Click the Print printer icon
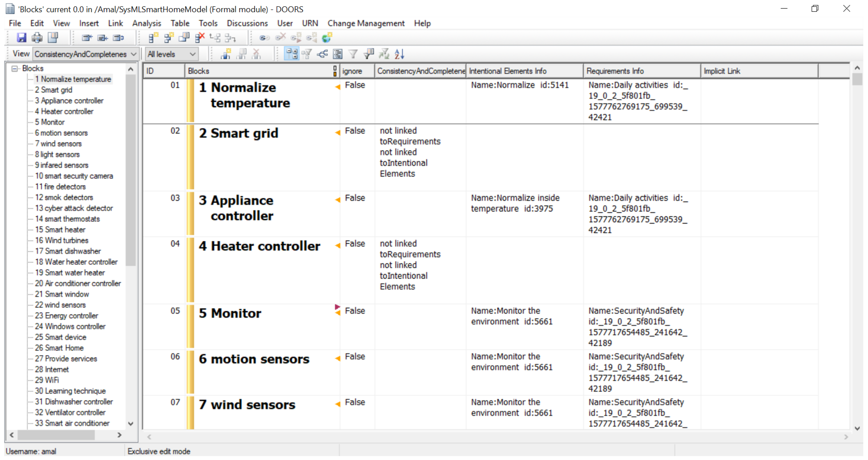This screenshot has width=868, height=460. coord(37,38)
